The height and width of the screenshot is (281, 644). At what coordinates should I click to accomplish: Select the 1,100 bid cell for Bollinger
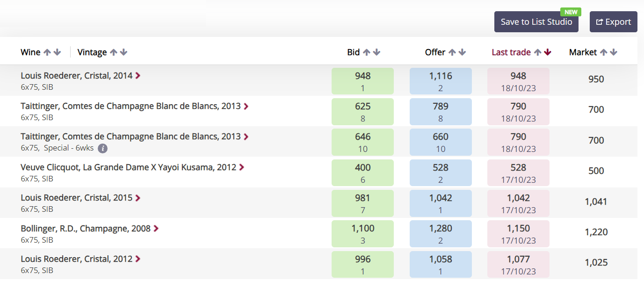pyautogui.click(x=363, y=233)
